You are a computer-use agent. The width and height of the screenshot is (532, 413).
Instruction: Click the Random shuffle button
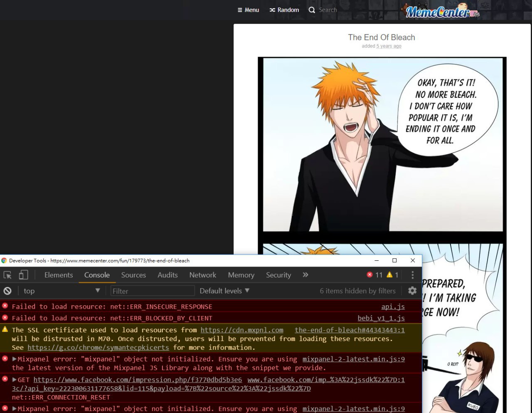pyautogui.click(x=284, y=10)
